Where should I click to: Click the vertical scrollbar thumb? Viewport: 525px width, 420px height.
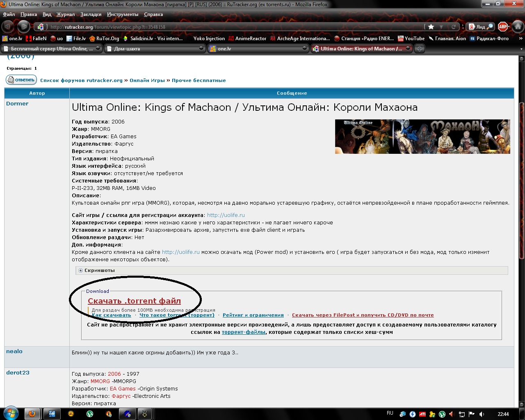click(x=522, y=180)
